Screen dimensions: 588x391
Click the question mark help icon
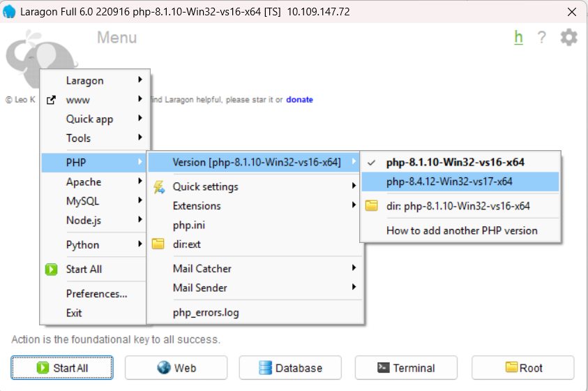point(541,38)
